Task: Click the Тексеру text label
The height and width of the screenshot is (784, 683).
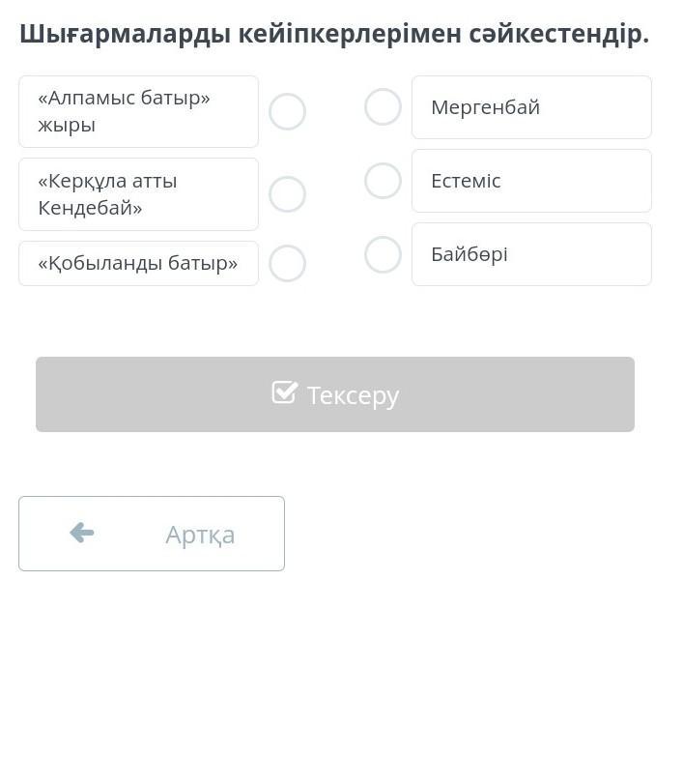Action: (353, 396)
